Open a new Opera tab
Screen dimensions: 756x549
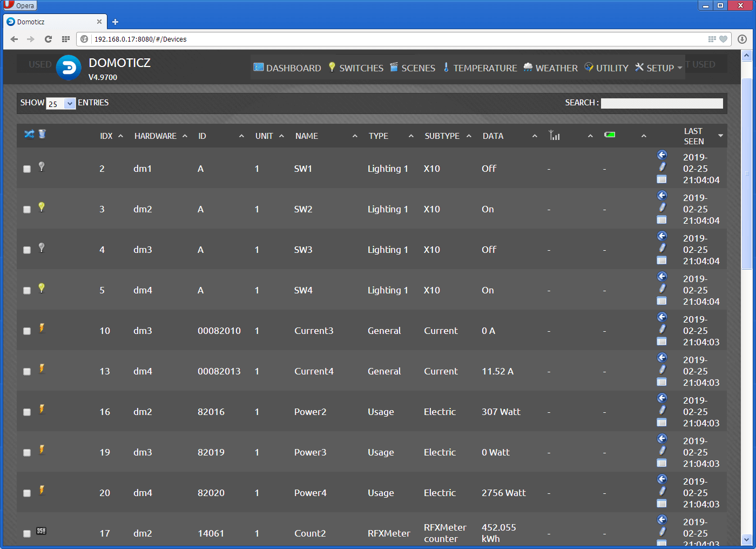pyautogui.click(x=115, y=22)
